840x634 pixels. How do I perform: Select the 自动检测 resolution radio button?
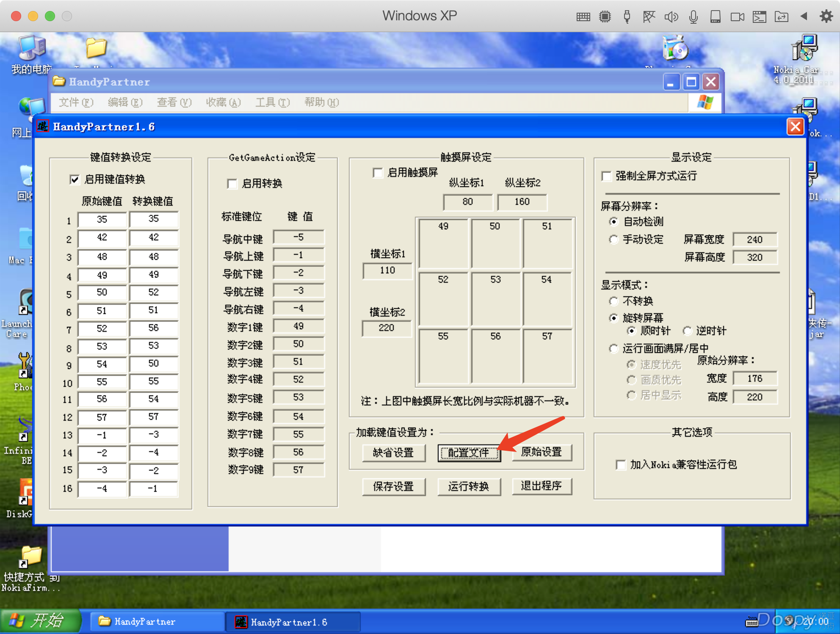[613, 221]
